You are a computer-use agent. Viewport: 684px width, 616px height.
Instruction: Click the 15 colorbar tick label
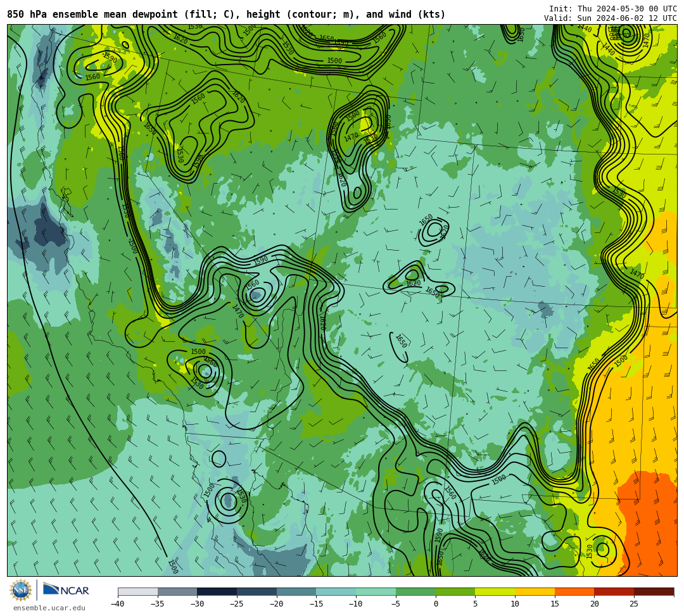point(555,604)
